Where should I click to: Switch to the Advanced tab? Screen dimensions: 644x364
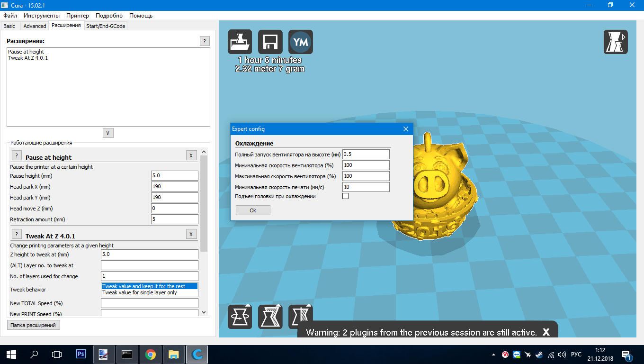35,26
